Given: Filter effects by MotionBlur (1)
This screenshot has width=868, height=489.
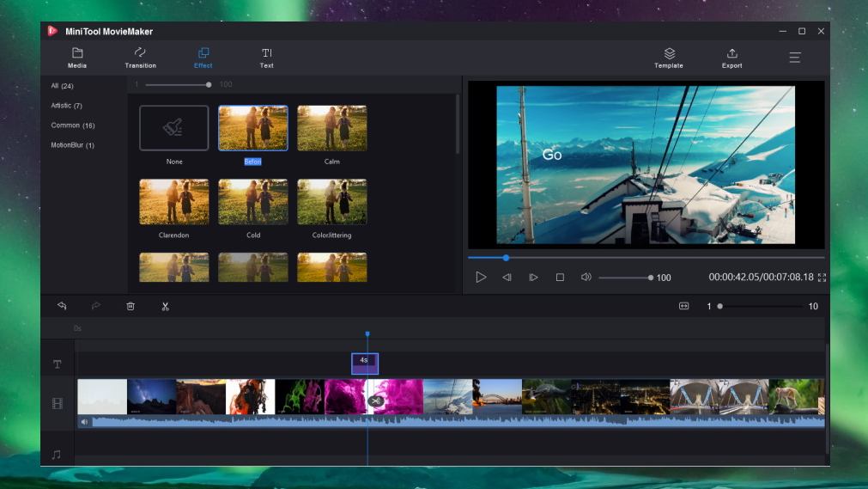Looking at the screenshot, I should (x=72, y=145).
